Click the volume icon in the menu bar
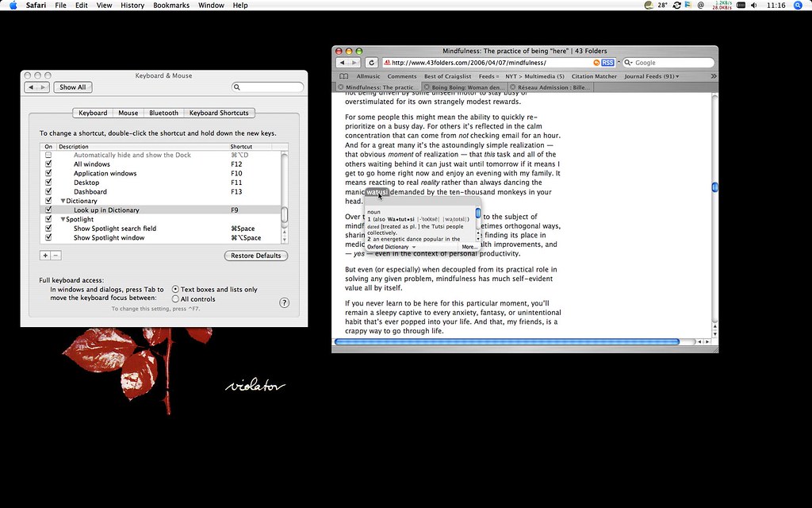This screenshot has height=508, width=812. pos(753,6)
